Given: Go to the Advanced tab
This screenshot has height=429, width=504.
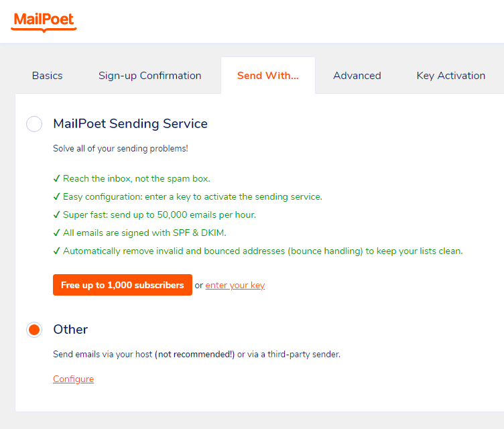Looking at the screenshot, I should pyautogui.click(x=357, y=76).
